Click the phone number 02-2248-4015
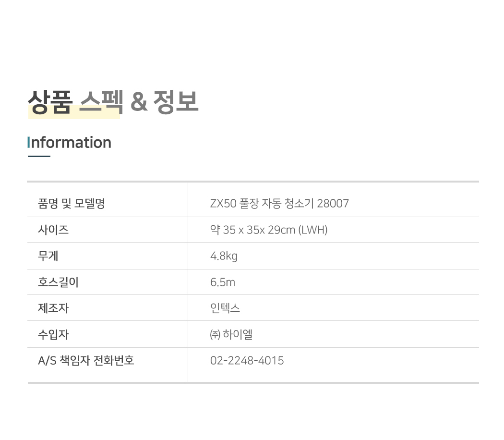Image resolution: width=504 pixels, height=440 pixels. click(x=247, y=361)
